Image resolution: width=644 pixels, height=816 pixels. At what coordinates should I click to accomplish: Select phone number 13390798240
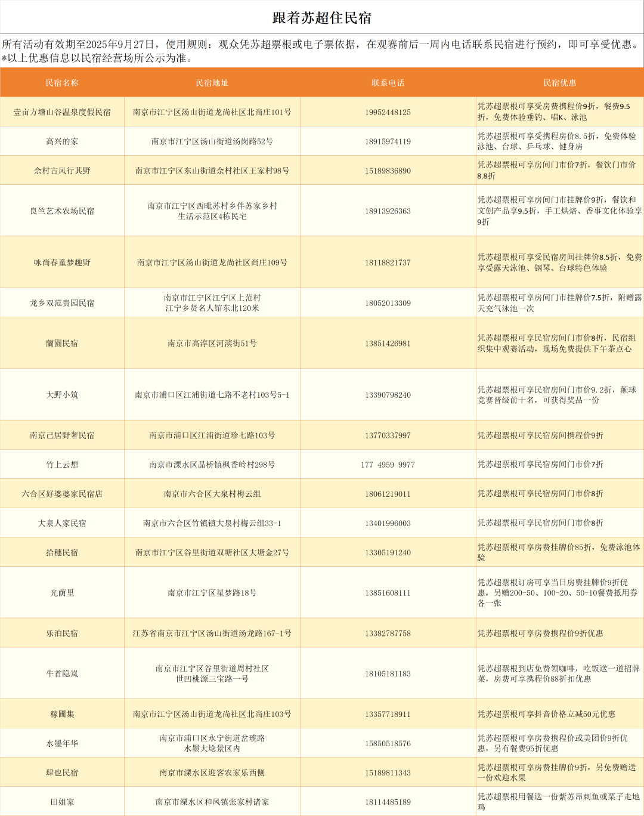(388, 395)
